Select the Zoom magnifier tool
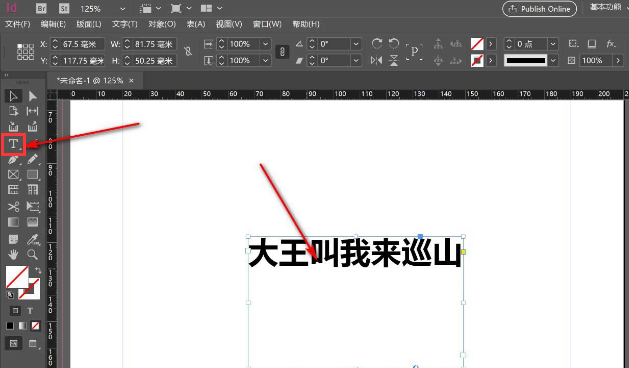 (32, 254)
